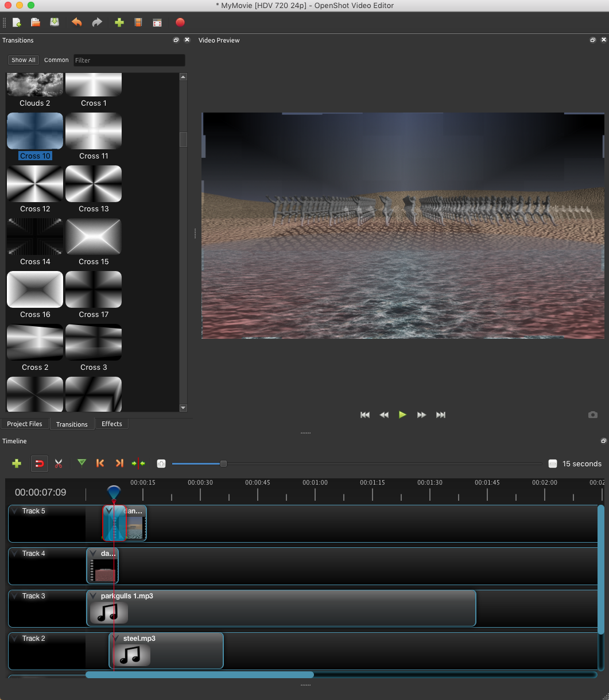This screenshot has width=609, height=700.
Task: Select the Cross 15 transition
Action: pos(94,242)
